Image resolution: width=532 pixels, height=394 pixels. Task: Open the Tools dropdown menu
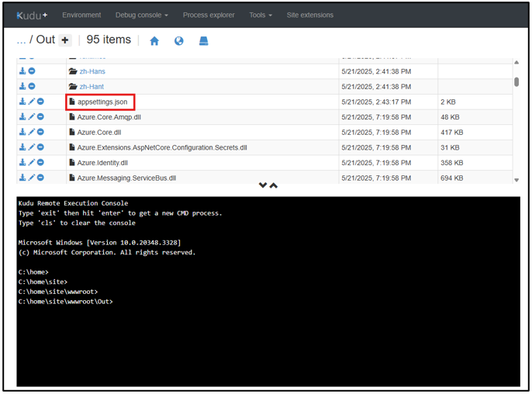click(x=260, y=15)
